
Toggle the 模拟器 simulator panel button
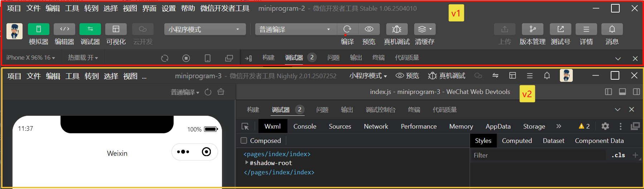38,29
